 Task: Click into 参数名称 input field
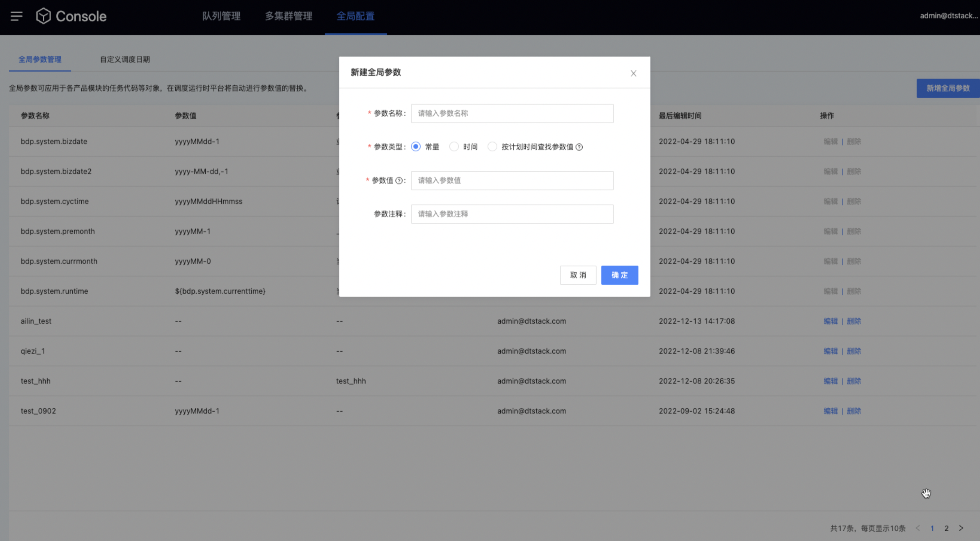click(x=512, y=113)
